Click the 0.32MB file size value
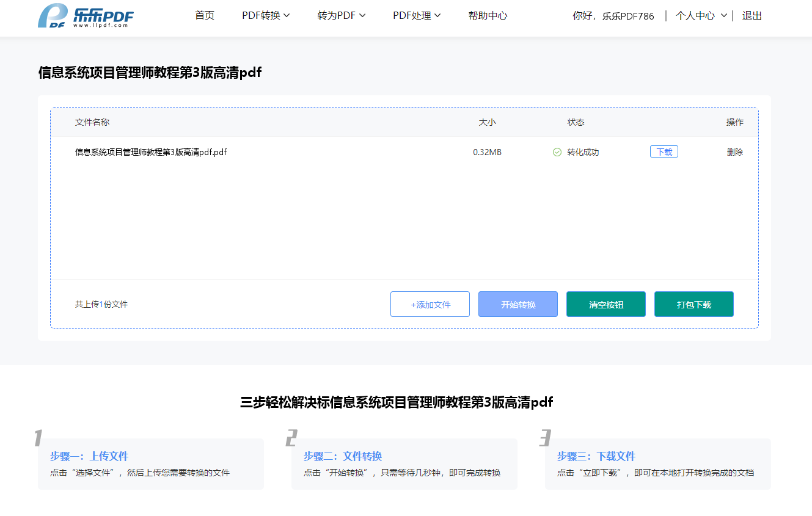 [487, 152]
